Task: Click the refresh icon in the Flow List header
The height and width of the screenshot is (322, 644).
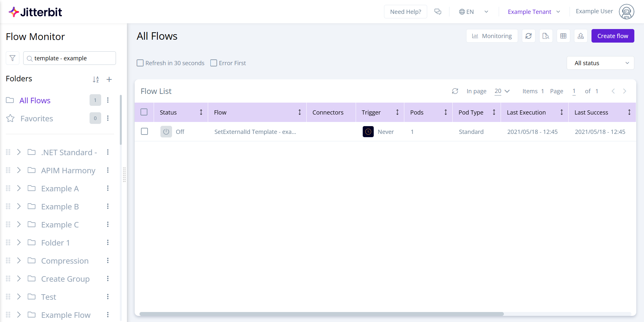Action: 455,91
